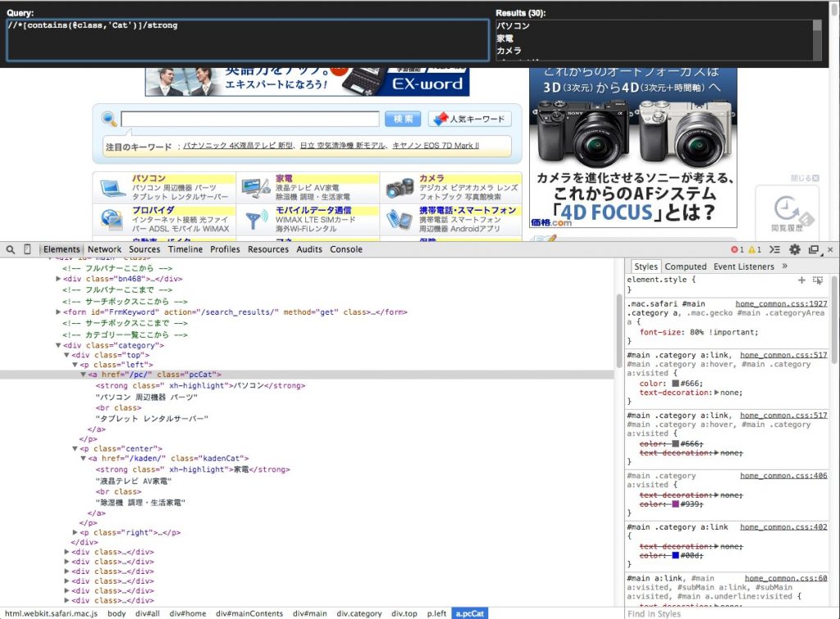Toggle element state icon in Styles
Screen dimensions: 840x619
[818, 280]
